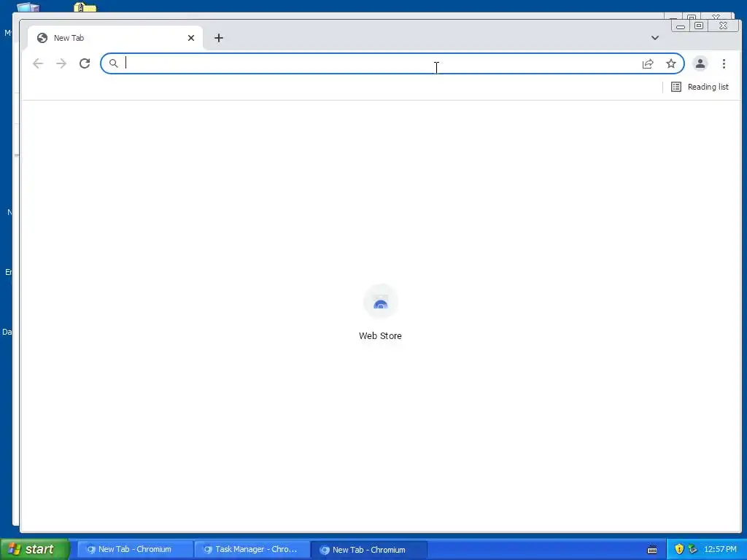Minimize the front Chromium window
Image resolution: width=747 pixels, height=560 pixels.
(681, 26)
